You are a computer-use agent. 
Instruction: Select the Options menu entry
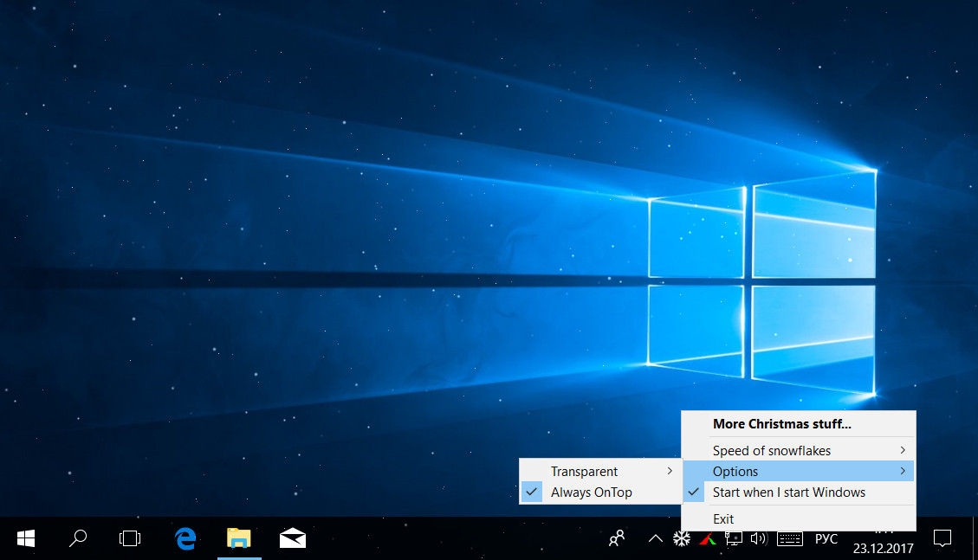(799, 472)
